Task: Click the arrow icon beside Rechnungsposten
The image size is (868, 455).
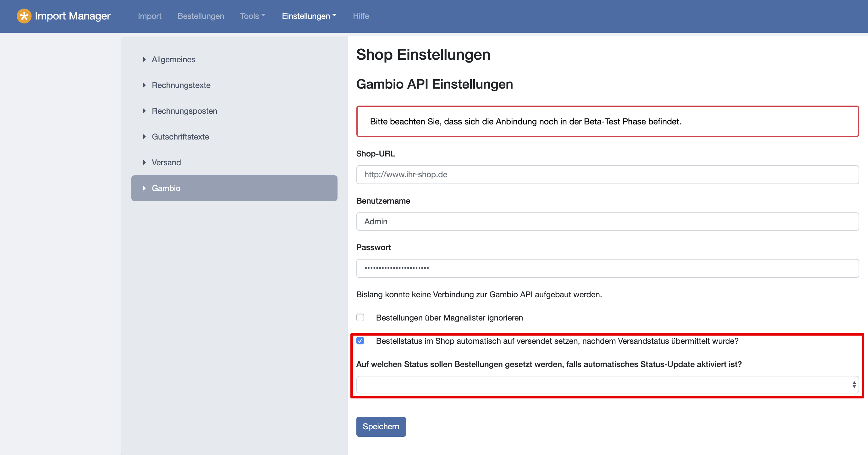Action: 144,111
